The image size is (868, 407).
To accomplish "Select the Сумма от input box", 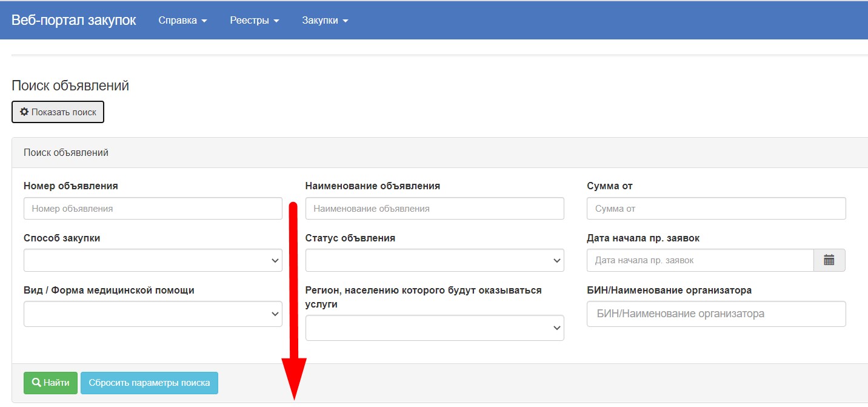I will click(716, 208).
